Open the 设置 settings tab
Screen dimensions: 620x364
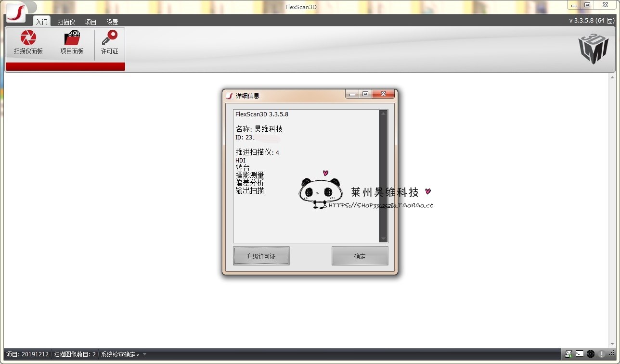tap(113, 22)
